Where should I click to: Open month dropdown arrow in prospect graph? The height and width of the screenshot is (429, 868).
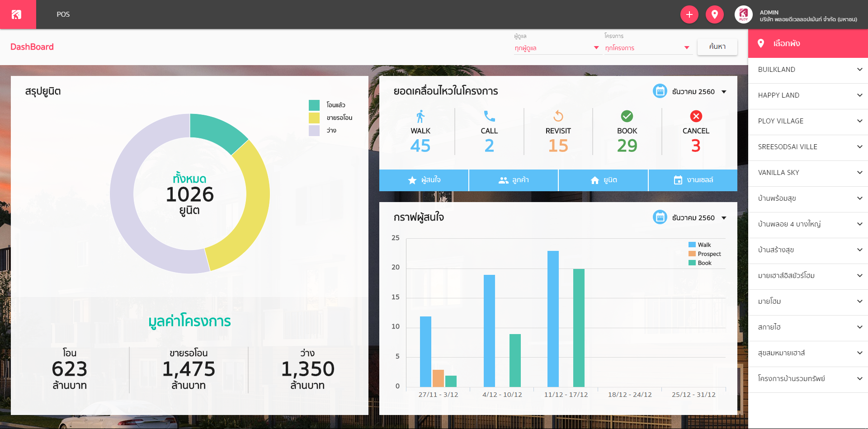pos(724,218)
